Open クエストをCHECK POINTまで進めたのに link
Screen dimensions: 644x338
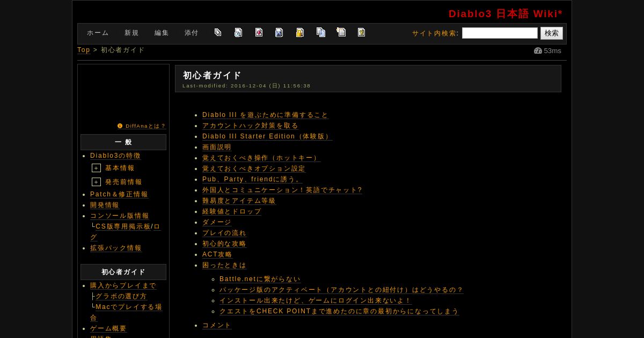click(x=339, y=311)
